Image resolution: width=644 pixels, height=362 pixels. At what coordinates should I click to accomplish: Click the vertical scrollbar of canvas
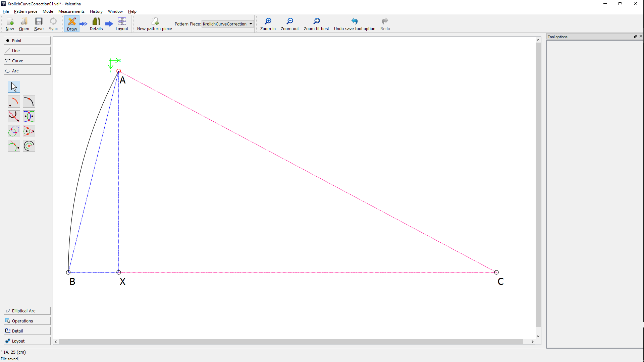pos(538,184)
